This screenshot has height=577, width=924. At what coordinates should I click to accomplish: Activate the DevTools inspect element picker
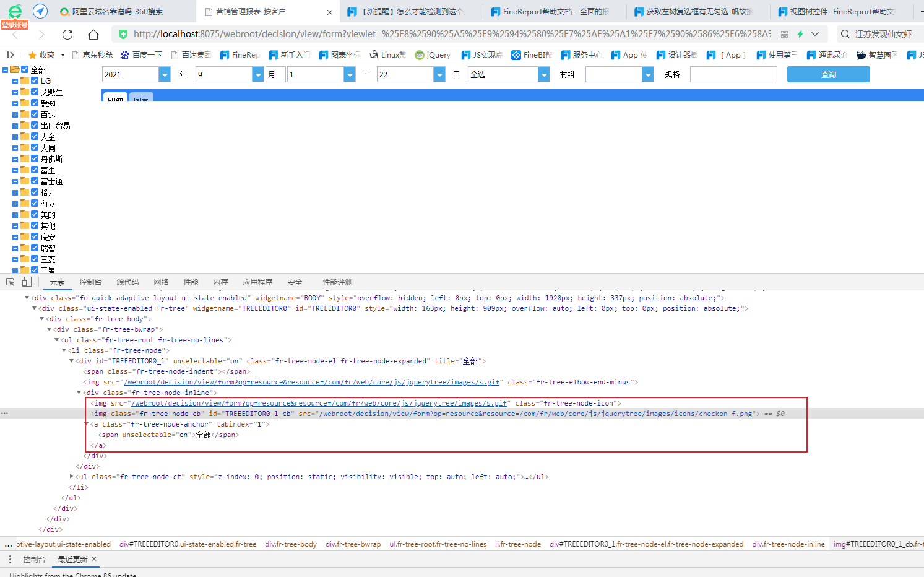(11, 282)
